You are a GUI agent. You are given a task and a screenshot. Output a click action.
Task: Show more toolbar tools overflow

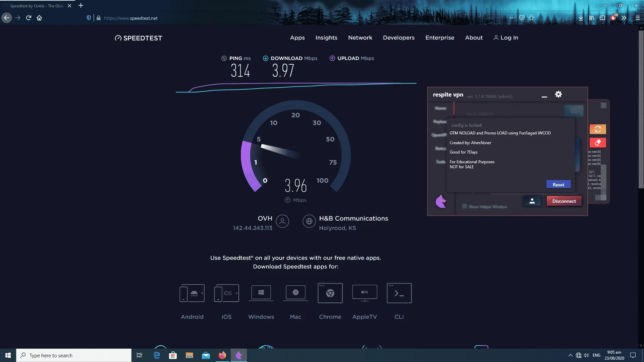click(x=624, y=18)
